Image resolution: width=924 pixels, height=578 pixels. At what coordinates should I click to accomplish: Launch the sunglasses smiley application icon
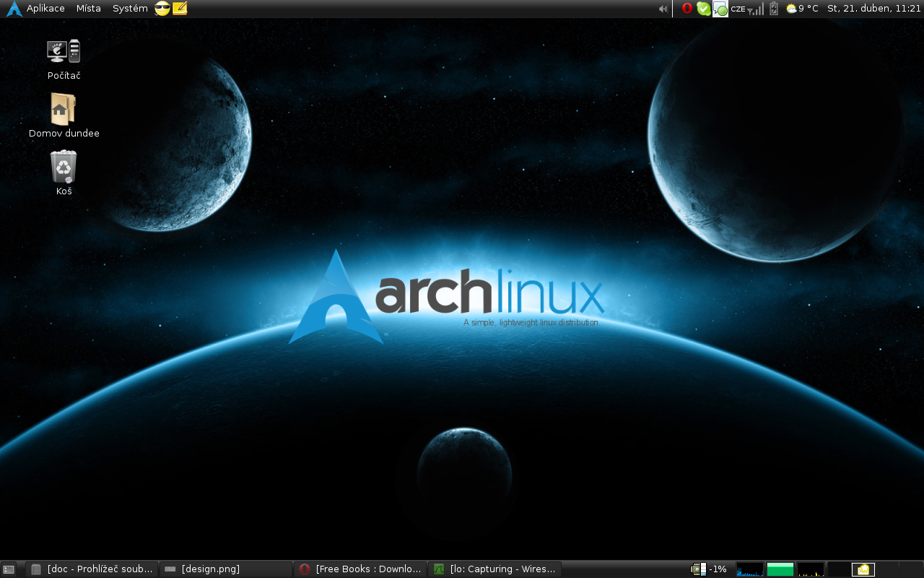[x=162, y=9]
